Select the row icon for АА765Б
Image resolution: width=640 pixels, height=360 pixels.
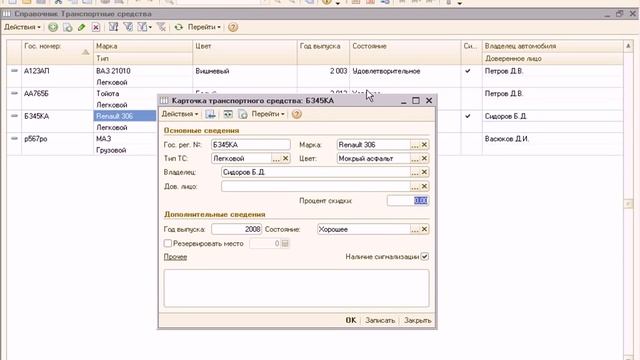[14, 93]
